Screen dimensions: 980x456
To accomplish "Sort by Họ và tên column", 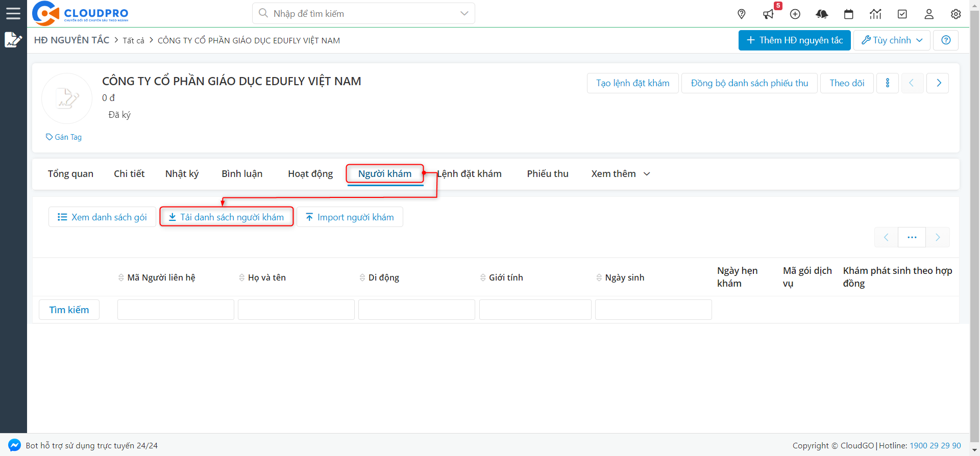I will coord(262,277).
